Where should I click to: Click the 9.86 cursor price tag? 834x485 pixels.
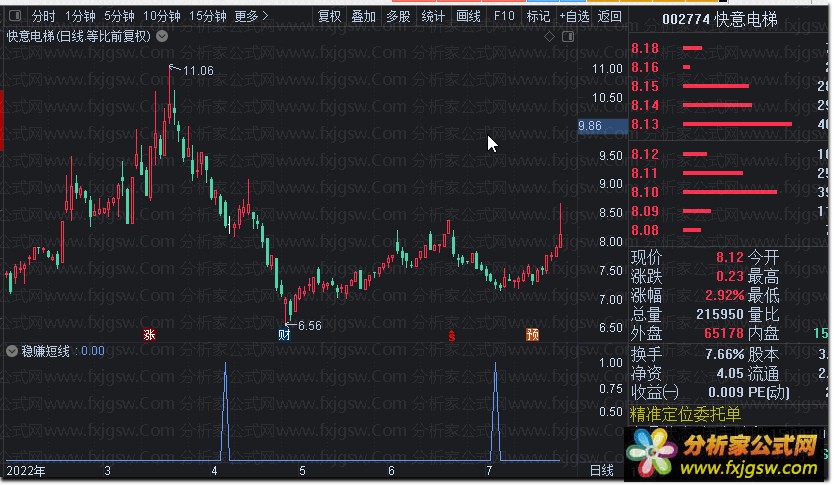pyautogui.click(x=602, y=126)
